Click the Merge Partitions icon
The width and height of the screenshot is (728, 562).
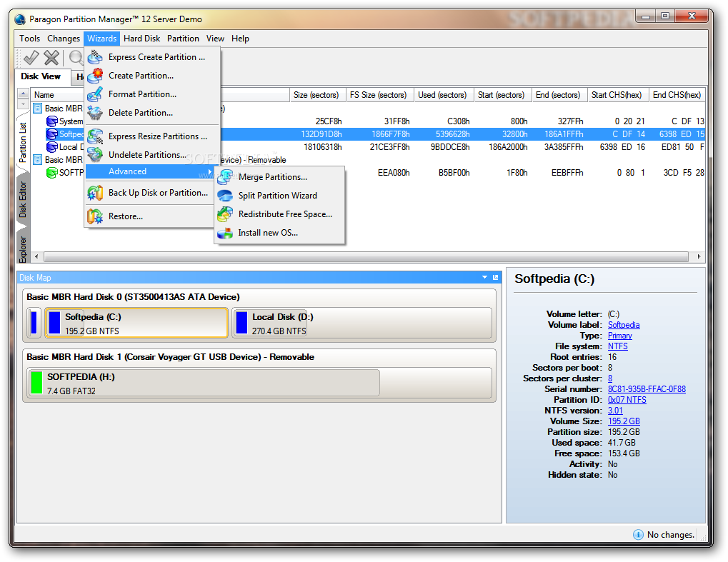click(225, 177)
